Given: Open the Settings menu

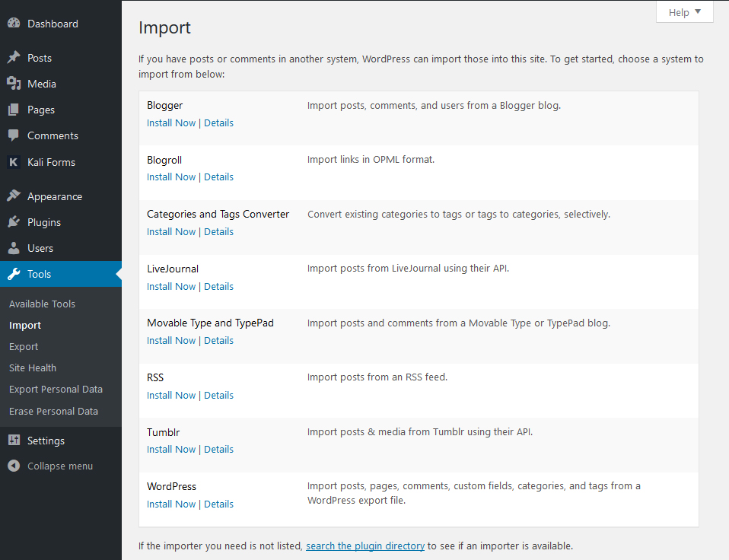Looking at the screenshot, I should coord(46,441).
